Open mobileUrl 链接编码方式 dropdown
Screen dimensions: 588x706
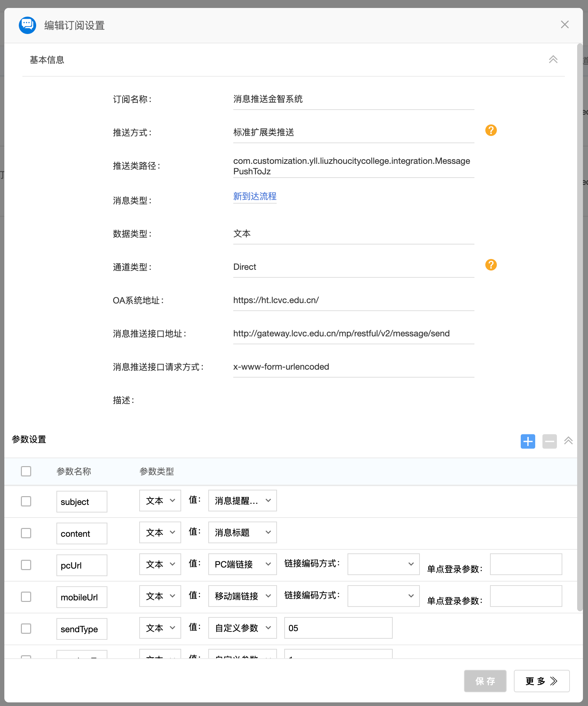pyautogui.click(x=384, y=596)
